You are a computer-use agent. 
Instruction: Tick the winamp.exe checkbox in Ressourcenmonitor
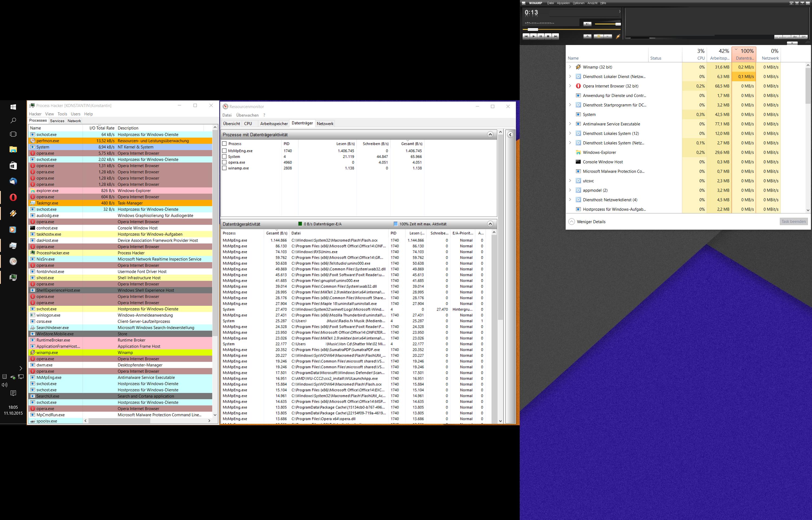tap(224, 168)
